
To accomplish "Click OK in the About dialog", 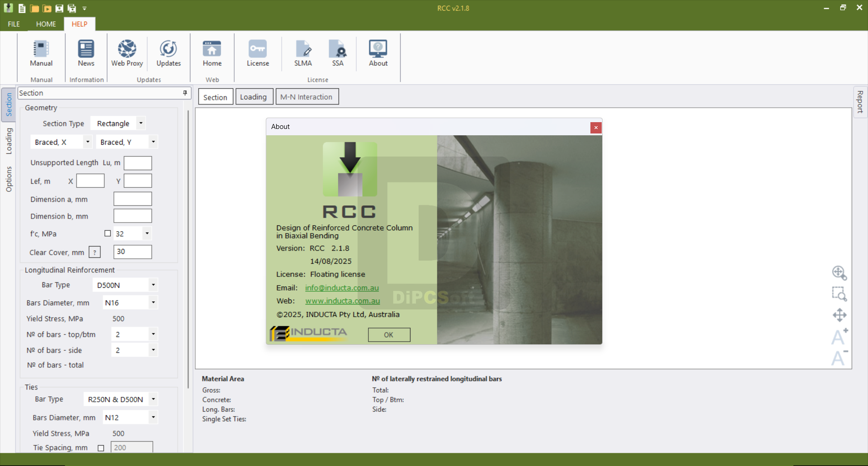I will [389, 335].
